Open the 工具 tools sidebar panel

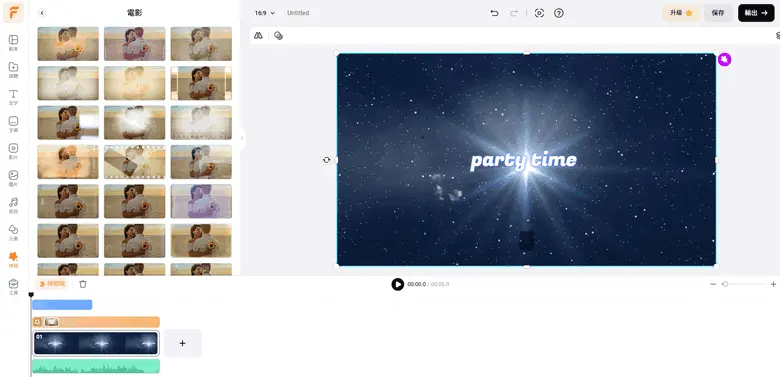click(x=13, y=286)
